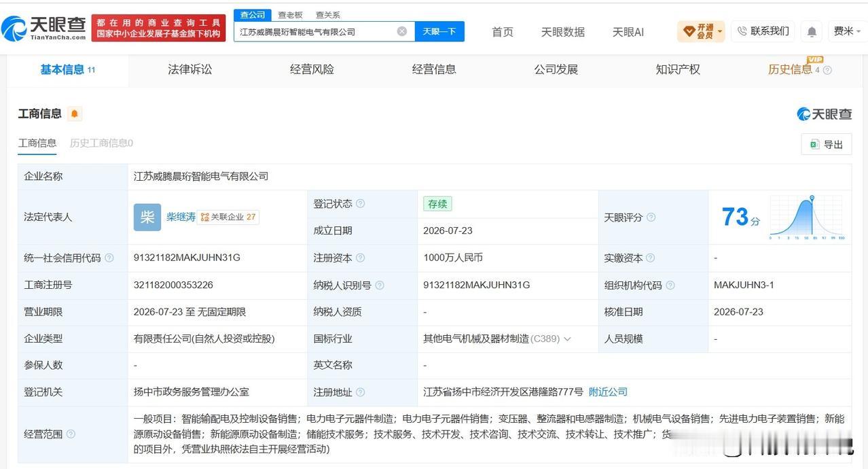Click help icon next to 登记状态
This screenshot has width=868, height=469.
click(x=361, y=204)
